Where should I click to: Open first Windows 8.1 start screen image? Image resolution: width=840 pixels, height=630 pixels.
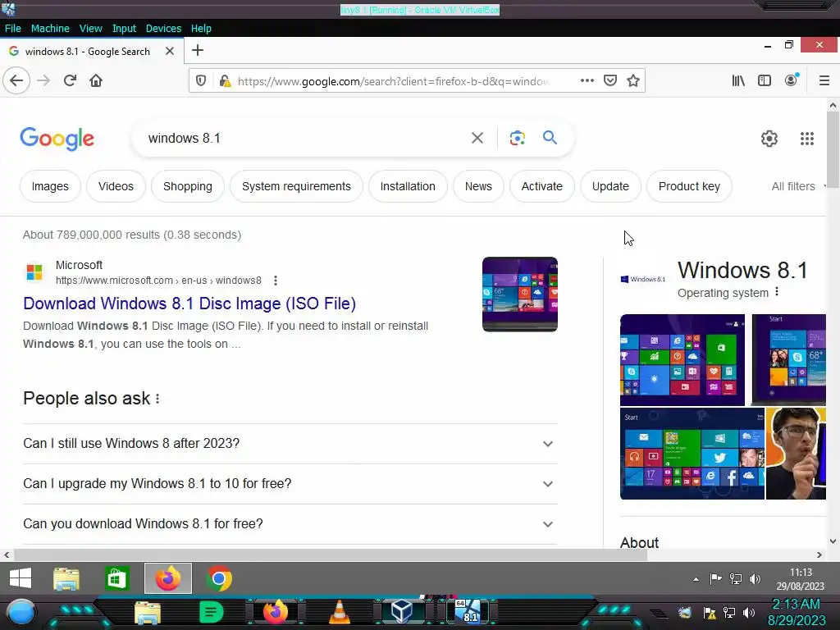[682, 360]
